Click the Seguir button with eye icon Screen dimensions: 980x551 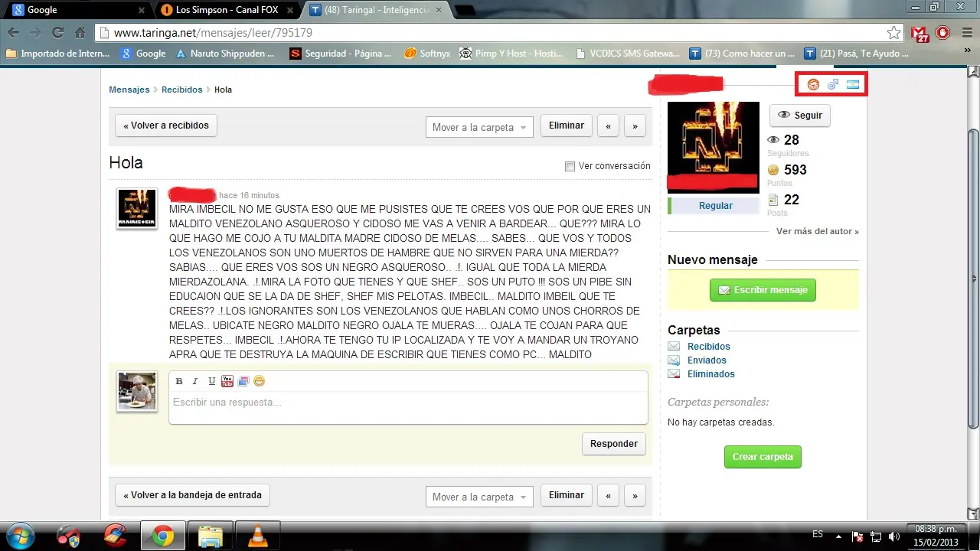800,116
